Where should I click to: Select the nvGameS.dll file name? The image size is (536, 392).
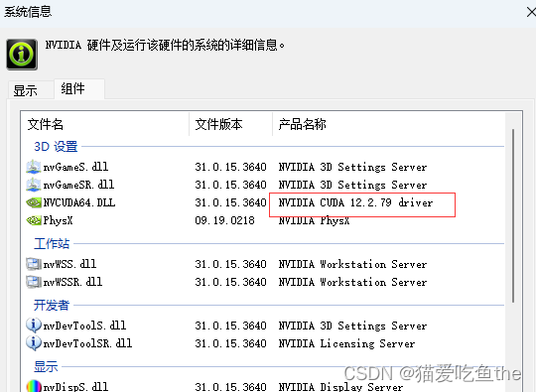click(x=75, y=167)
